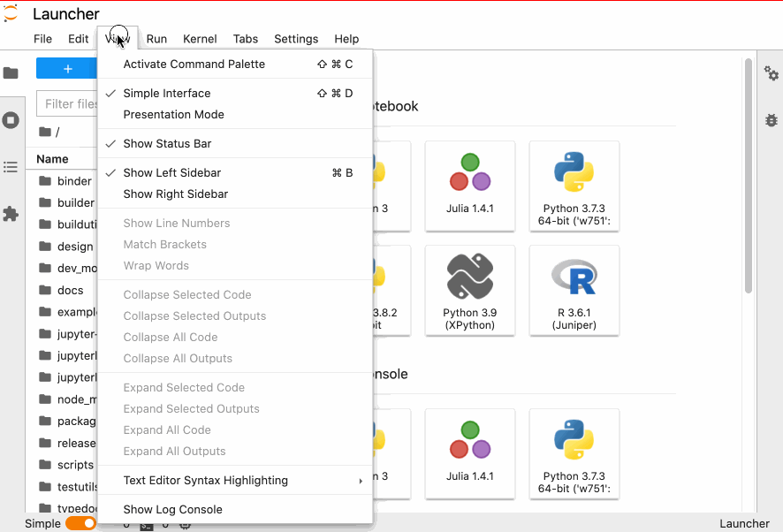Open the Edit menu
783x532 pixels.
click(79, 39)
